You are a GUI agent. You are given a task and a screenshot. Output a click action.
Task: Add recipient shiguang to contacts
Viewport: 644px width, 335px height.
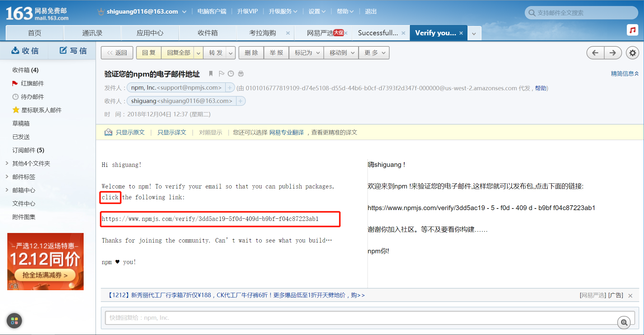coord(240,101)
